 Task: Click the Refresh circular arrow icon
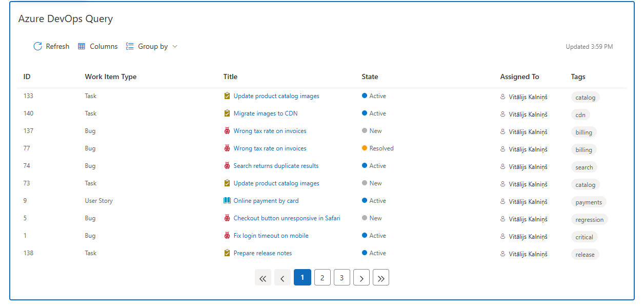(x=37, y=46)
